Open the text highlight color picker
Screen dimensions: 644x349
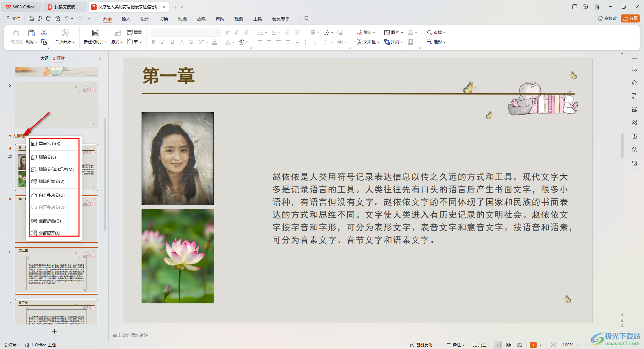click(228, 42)
